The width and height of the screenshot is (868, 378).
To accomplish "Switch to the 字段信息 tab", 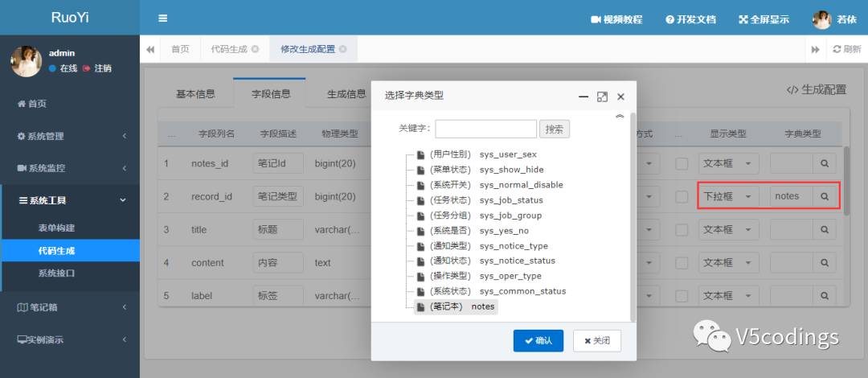I will coord(271,93).
